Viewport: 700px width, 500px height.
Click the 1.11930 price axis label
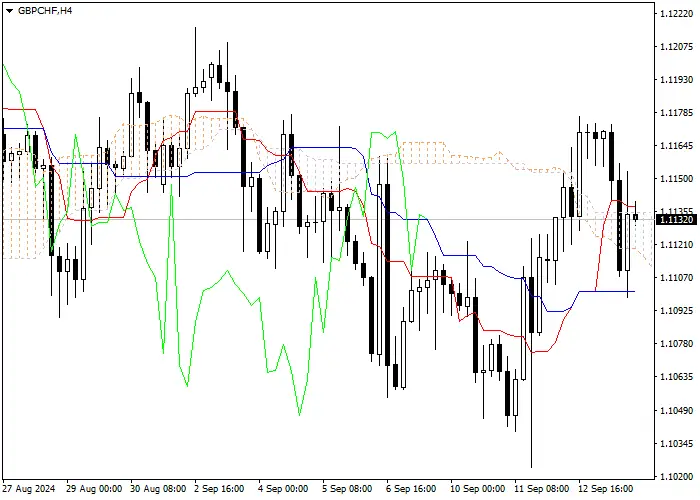(676, 80)
